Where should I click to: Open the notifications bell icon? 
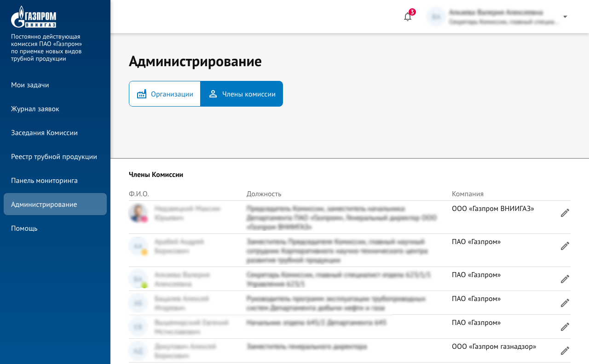pos(408,17)
